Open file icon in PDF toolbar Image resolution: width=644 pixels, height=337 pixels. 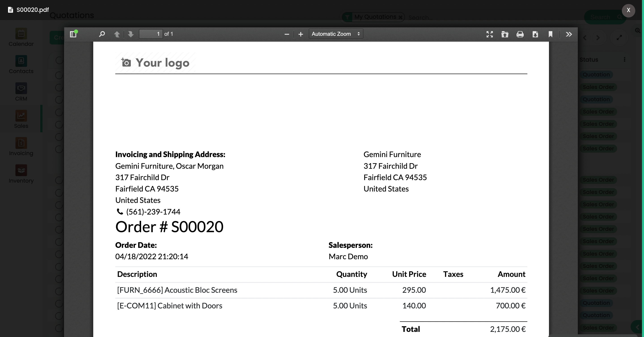505,34
